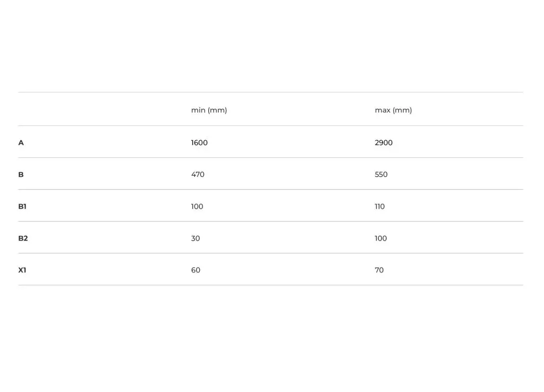Click the "(mm)" unit in the min header
544x392 pixels.
[x=217, y=110]
